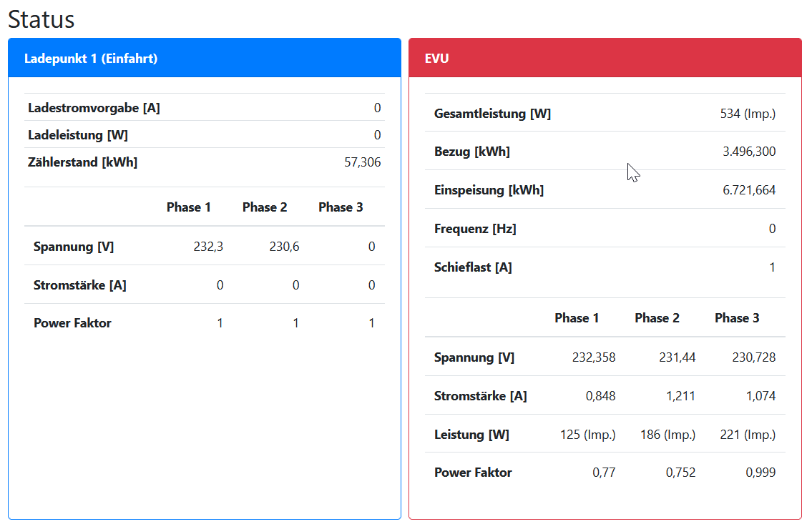The width and height of the screenshot is (812, 529).
Task: Click the Ladepunkt 1 (Einfahrt) panel header
Action: (x=91, y=59)
